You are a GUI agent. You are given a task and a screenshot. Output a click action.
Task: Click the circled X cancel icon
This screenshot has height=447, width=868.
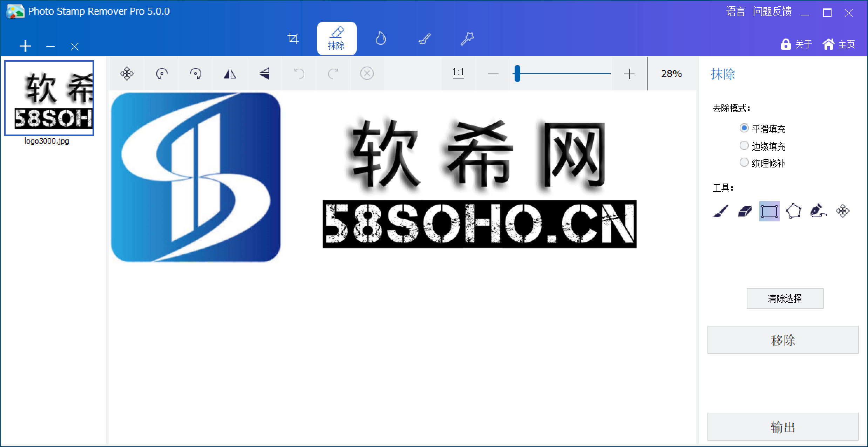pos(367,74)
